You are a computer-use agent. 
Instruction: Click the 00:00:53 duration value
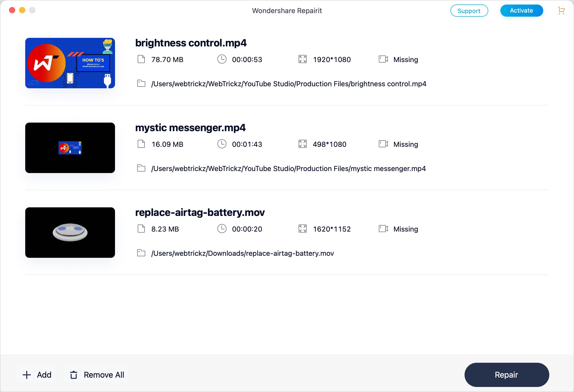coord(247,60)
